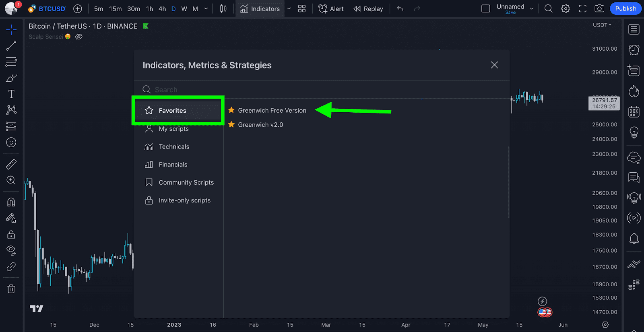The image size is (644, 332).
Task: Hide all drawings with eye icon
Action: pos(11,250)
